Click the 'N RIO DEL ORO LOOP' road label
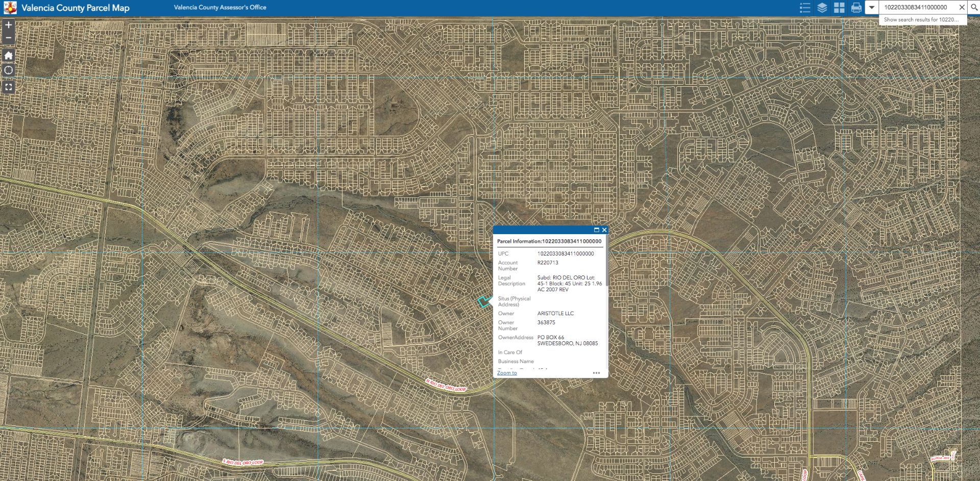Viewport: 980px width, 481px height. tap(446, 385)
